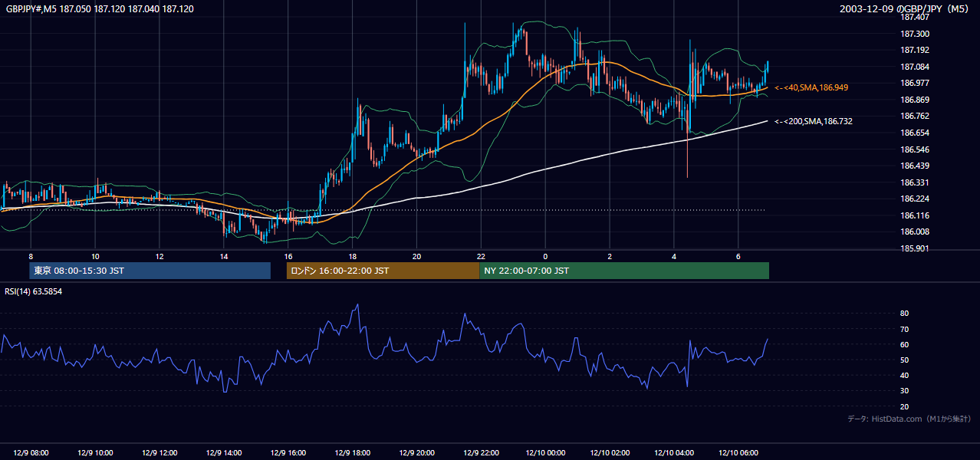
Task: Click hour tick 18 under price chart
Action: pos(353,256)
